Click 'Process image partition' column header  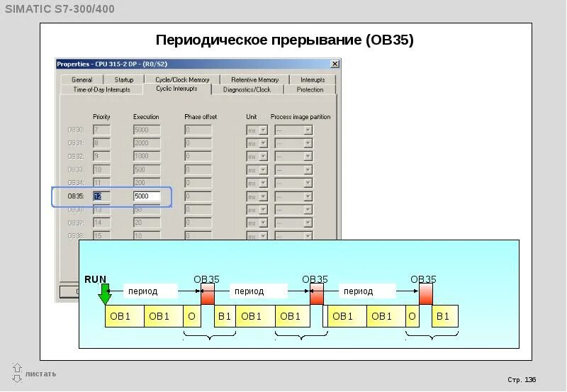(301, 117)
